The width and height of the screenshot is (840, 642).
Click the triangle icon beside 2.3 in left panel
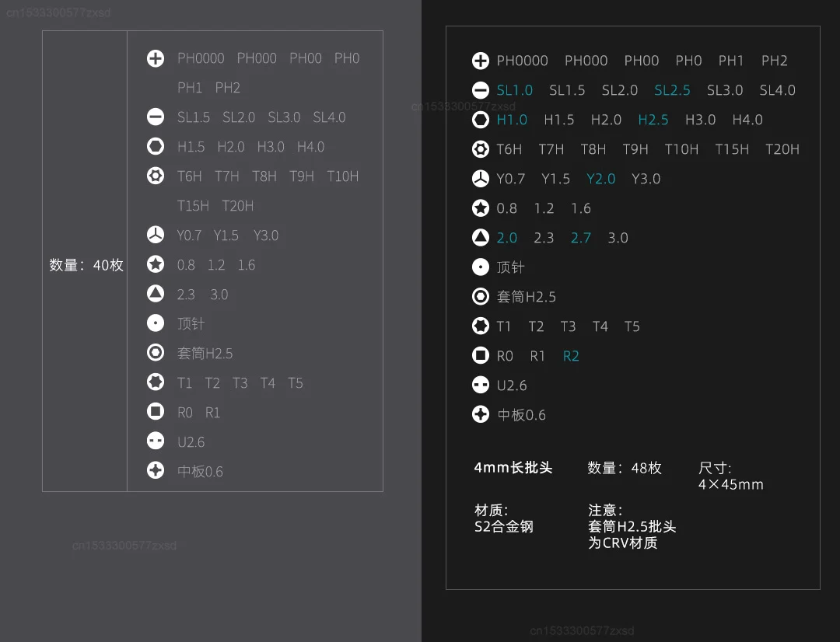coord(156,294)
